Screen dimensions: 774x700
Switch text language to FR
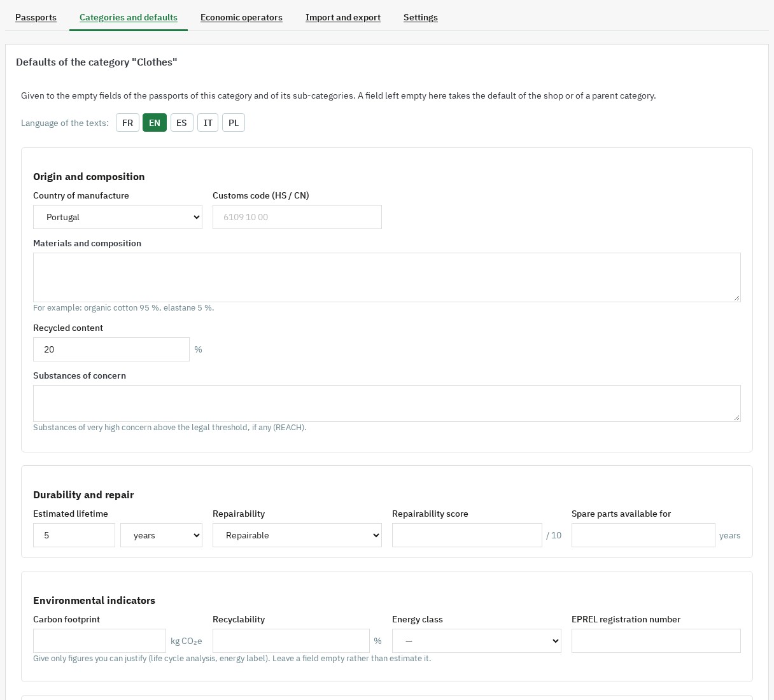(x=127, y=123)
